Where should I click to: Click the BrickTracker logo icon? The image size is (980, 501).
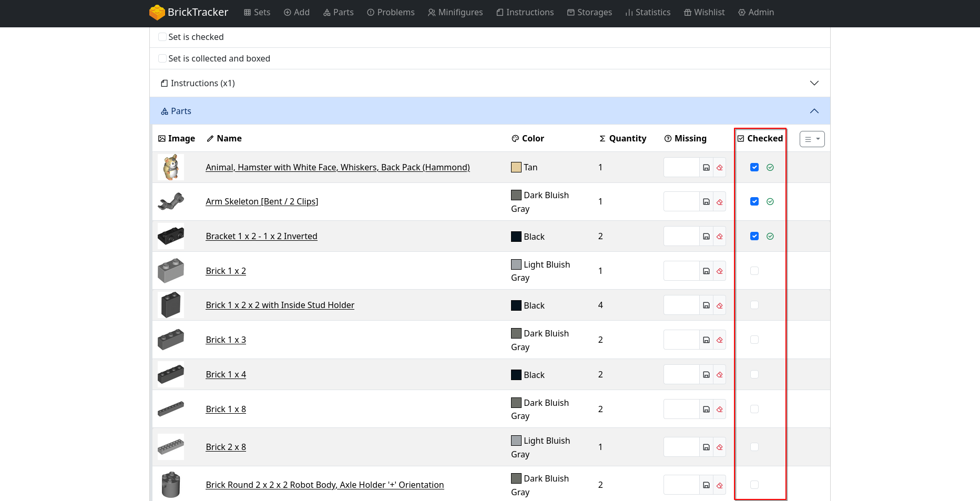click(157, 12)
